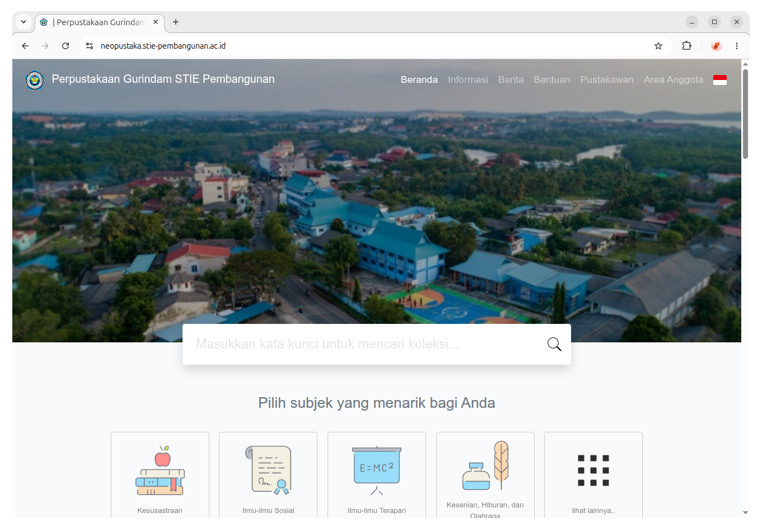
Task: Click the scrollbar down arrow
Action: (745, 512)
